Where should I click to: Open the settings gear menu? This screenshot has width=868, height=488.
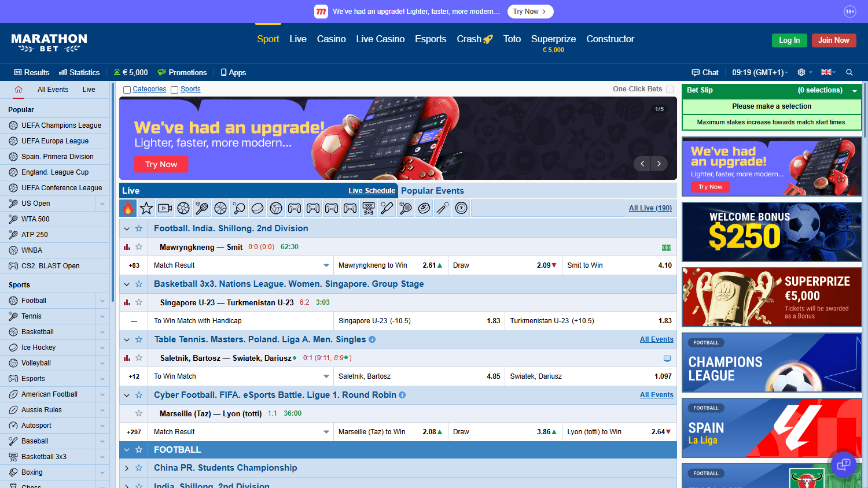[x=801, y=72]
